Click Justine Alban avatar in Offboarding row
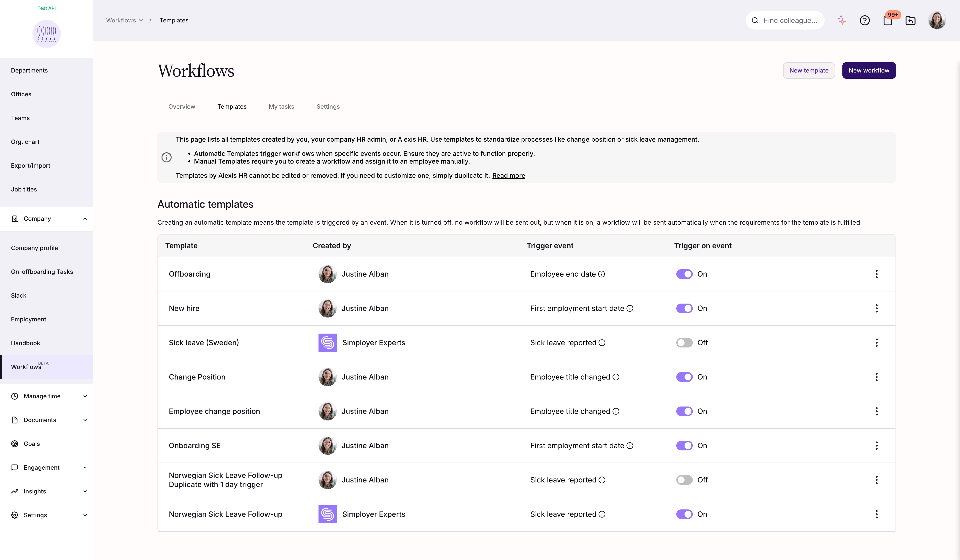This screenshot has height=560, width=960. point(328,274)
